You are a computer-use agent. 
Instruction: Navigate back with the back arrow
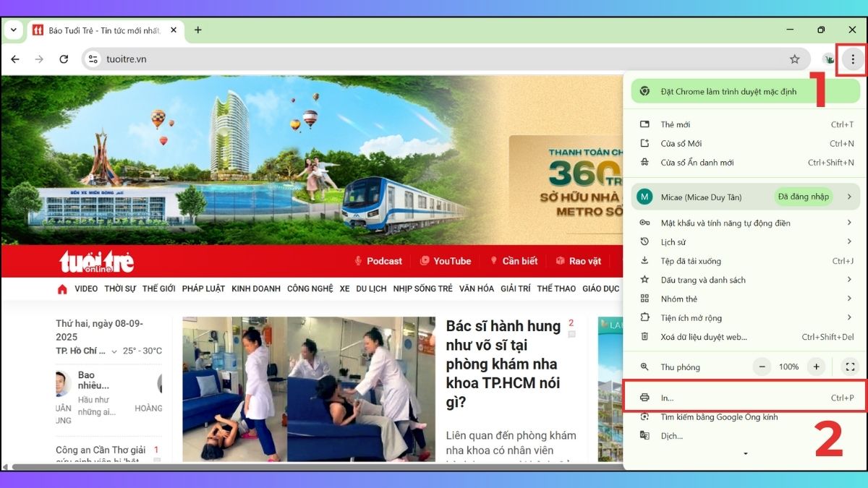pyautogui.click(x=16, y=59)
